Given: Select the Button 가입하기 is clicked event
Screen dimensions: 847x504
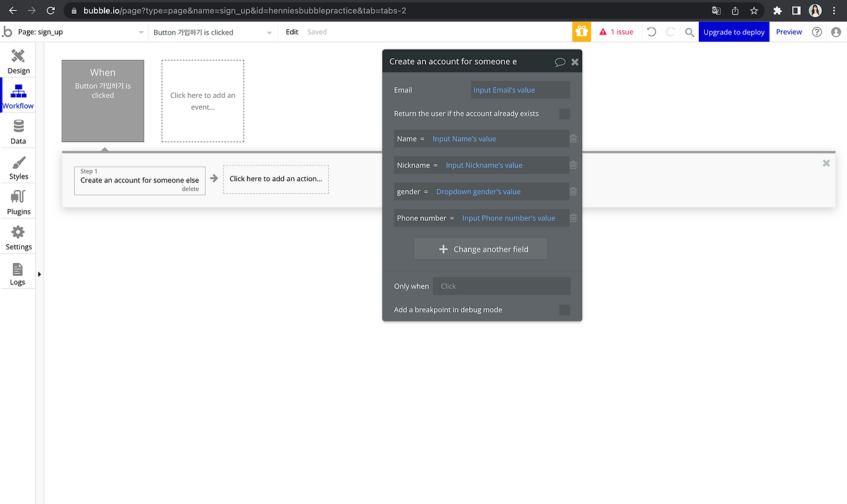Looking at the screenshot, I should (103, 101).
